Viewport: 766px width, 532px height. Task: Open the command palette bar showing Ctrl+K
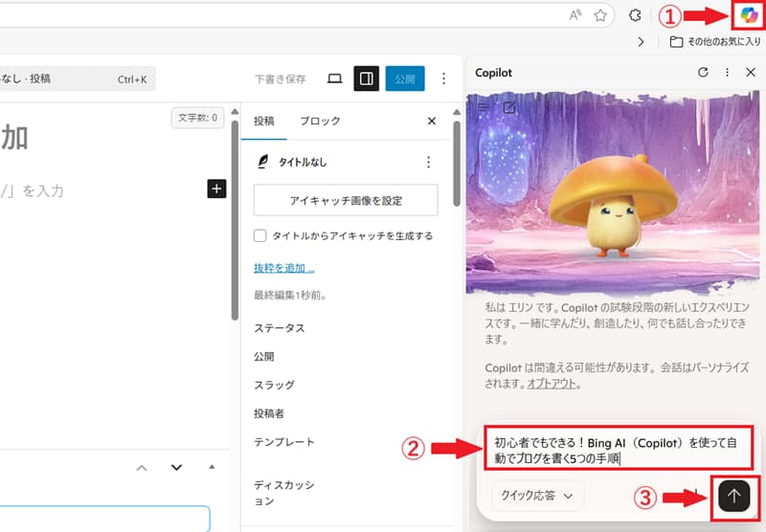coord(78,78)
